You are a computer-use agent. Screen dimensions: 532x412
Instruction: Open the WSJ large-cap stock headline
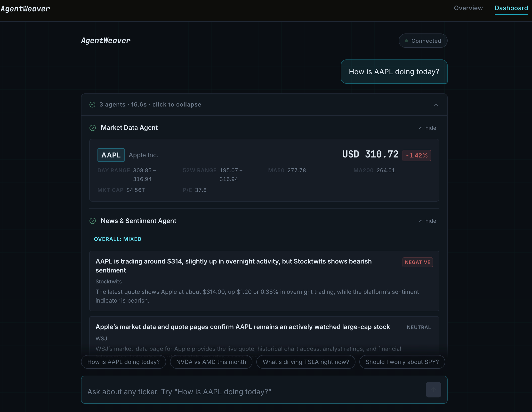click(243, 327)
